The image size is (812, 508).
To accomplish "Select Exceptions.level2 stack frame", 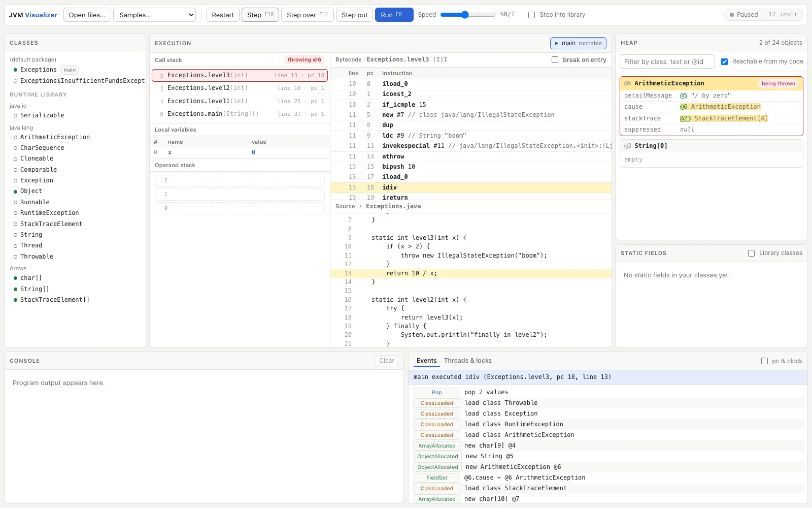I will click(x=240, y=88).
